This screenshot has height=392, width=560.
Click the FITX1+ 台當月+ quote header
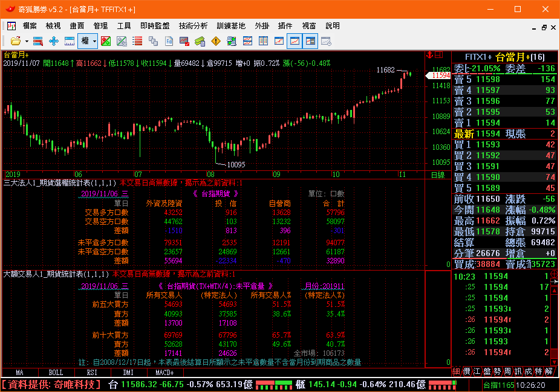(x=504, y=57)
